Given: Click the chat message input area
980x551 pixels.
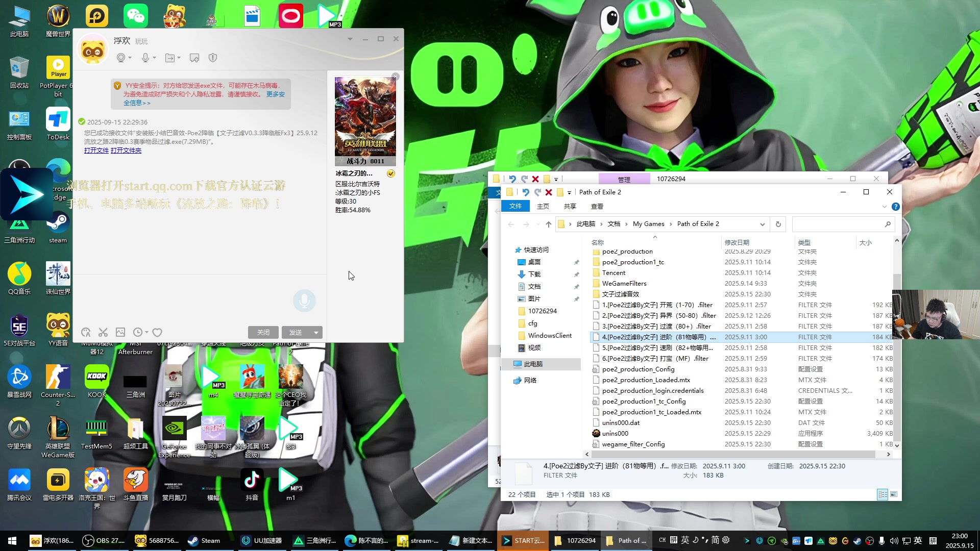Looking at the screenshot, I should tap(199, 301).
